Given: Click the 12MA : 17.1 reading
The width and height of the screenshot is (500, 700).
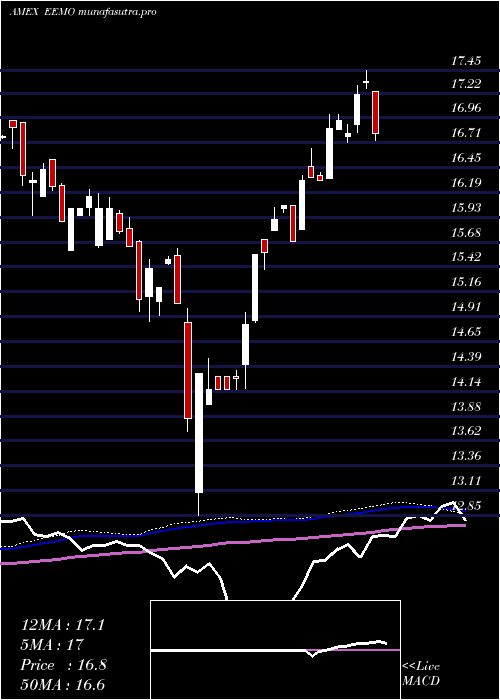Looking at the screenshot, I should coord(63,625).
